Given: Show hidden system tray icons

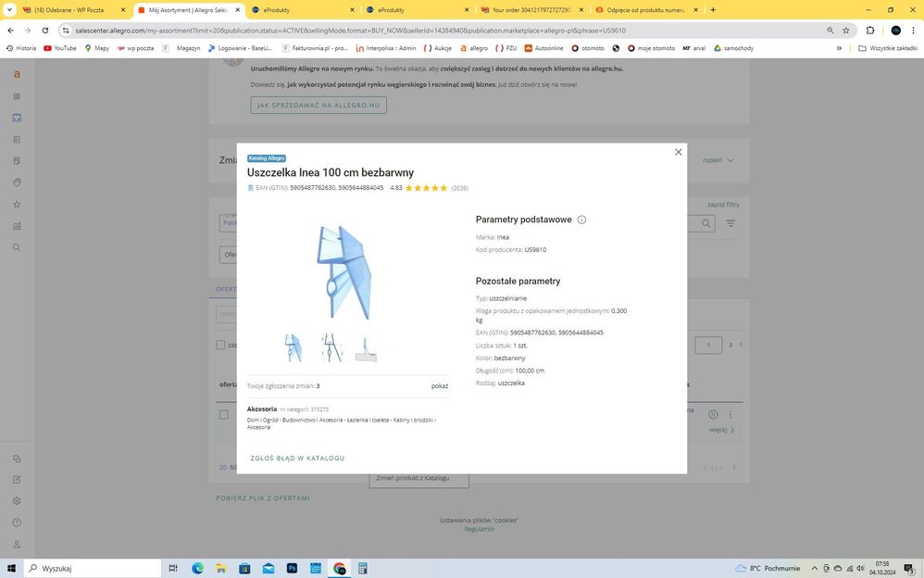Looking at the screenshot, I should pos(815,569).
